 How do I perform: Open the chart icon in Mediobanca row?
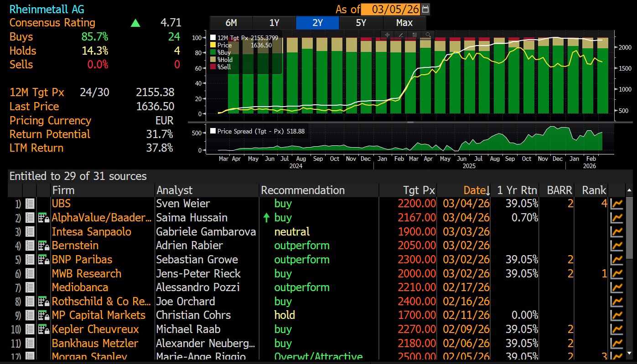click(616, 288)
